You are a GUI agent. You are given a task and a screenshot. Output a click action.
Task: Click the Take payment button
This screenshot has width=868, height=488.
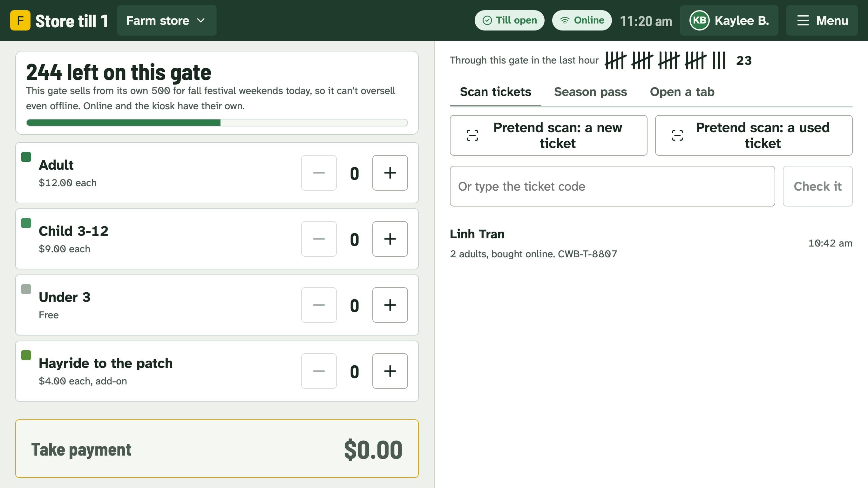217,449
